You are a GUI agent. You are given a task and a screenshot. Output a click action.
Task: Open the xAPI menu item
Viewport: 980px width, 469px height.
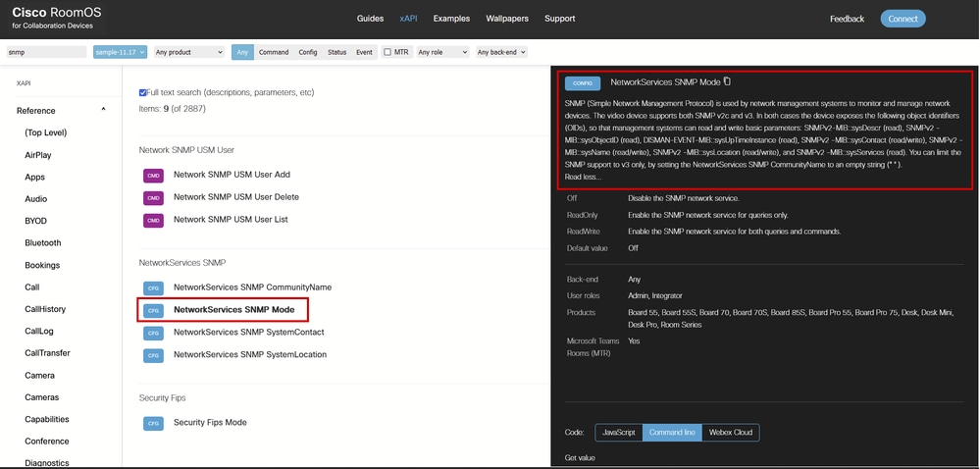408,19
